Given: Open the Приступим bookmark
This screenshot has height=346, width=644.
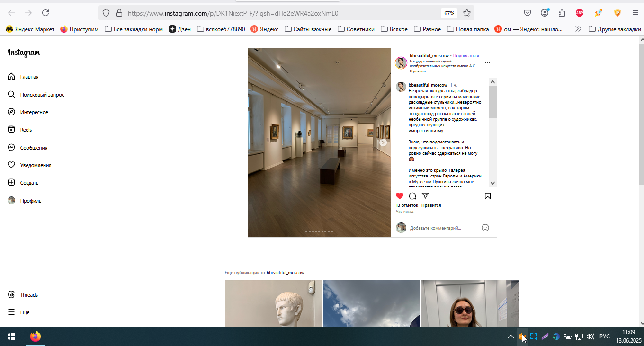Looking at the screenshot, I should (79, 29).
